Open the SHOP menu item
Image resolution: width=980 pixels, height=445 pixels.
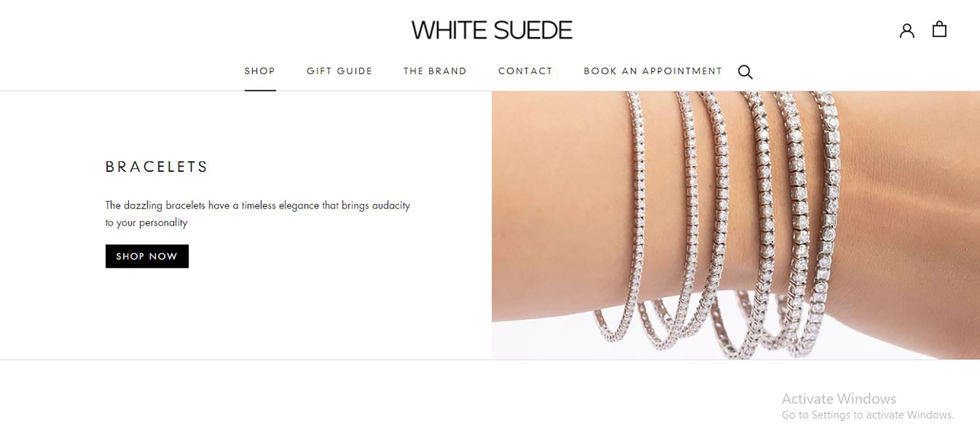pyautogui.click(x=260, y=71)
